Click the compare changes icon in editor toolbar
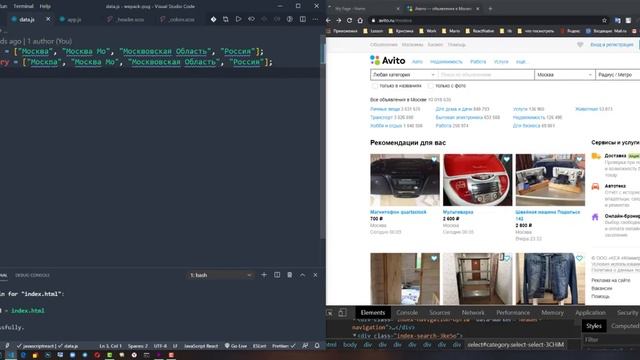This screenshot has width=640, height=360. pos(226,19)
